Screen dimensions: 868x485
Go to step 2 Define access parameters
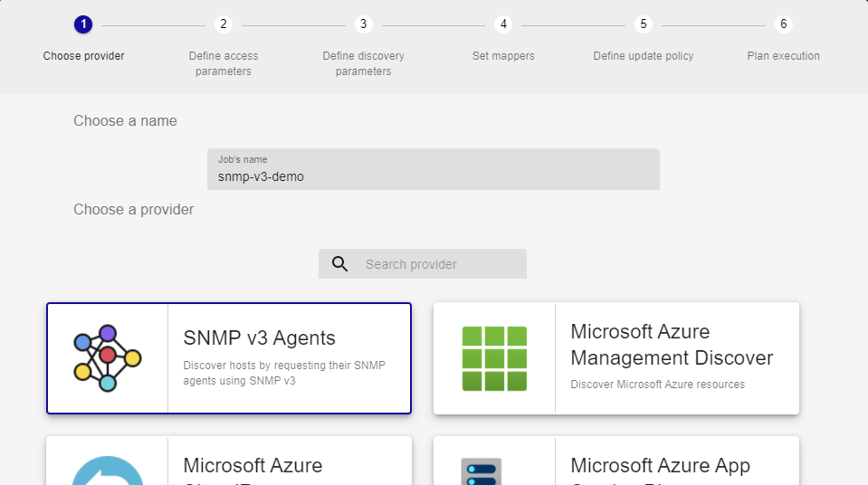(223, 24)
